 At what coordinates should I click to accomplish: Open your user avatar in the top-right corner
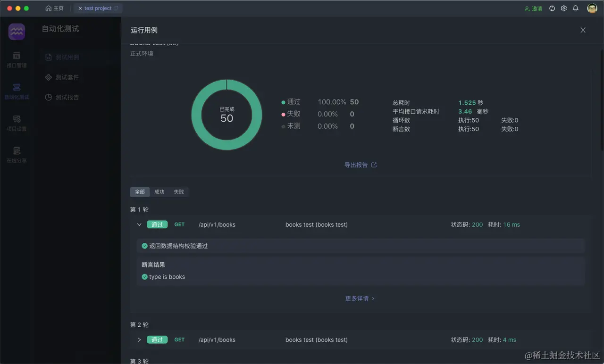pos(592,8)
